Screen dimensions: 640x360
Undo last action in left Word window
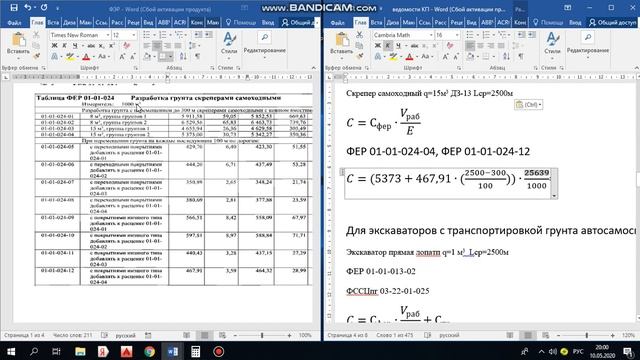(28, 8)
